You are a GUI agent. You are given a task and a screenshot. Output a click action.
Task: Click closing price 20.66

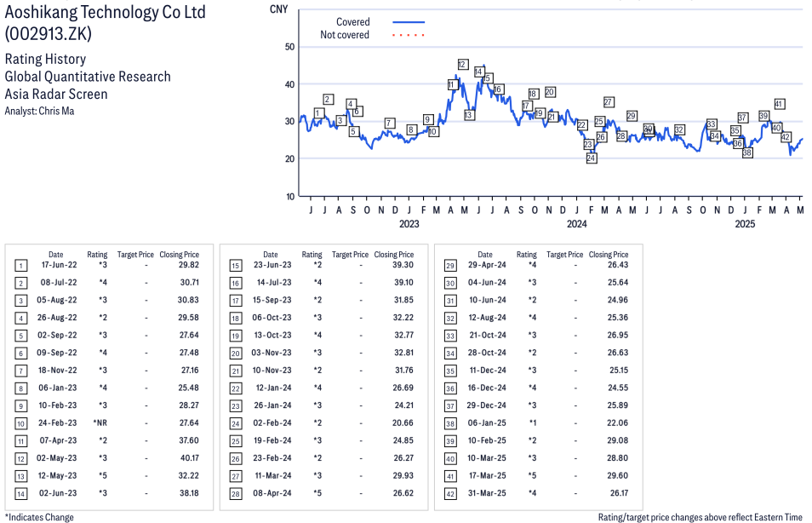[x=403, y=423]
